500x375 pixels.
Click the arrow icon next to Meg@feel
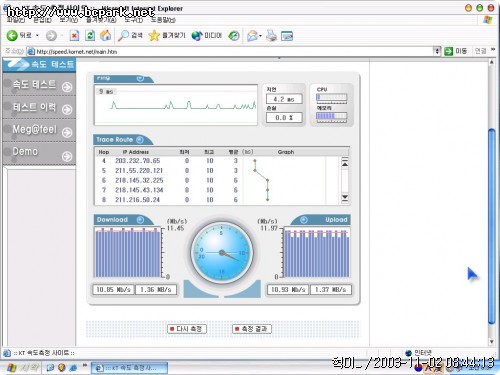[67, 133]
